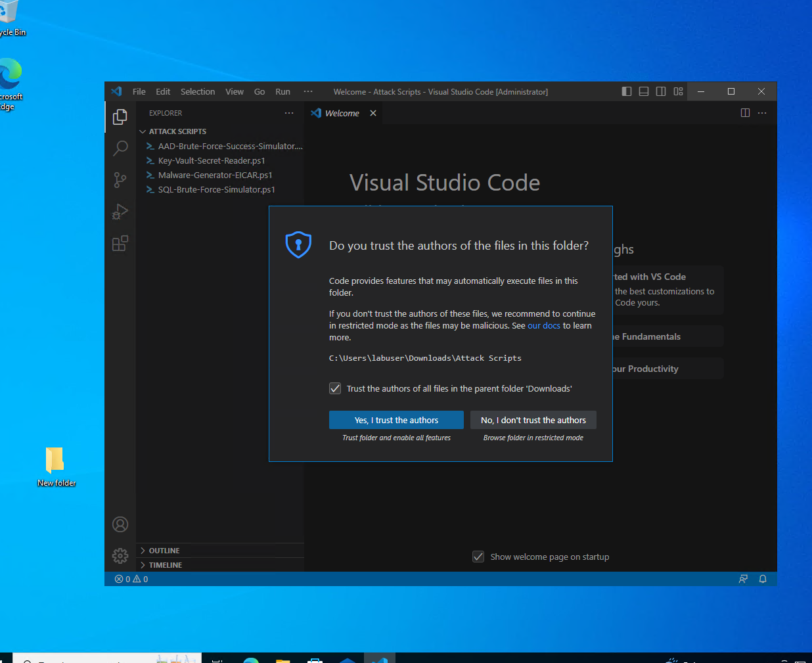Click the feedback icon in status bar

point(743,579)
